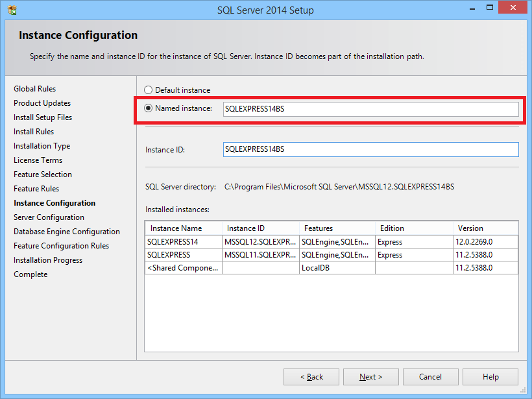Click the Next button
The width and height of the screenshot is (532, 399).
click(370, 376)
